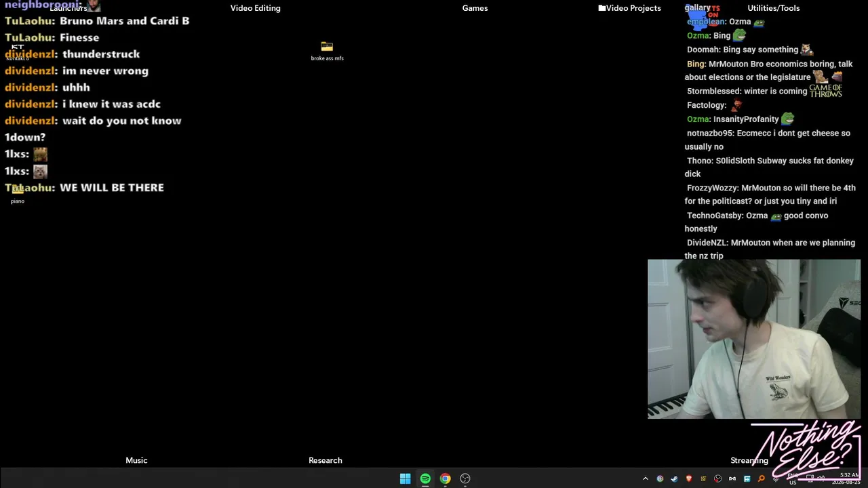Click the 'WE WILL BE THERE' message
The height and width of the screenshot is (488, 868).
tap(84, 188)
